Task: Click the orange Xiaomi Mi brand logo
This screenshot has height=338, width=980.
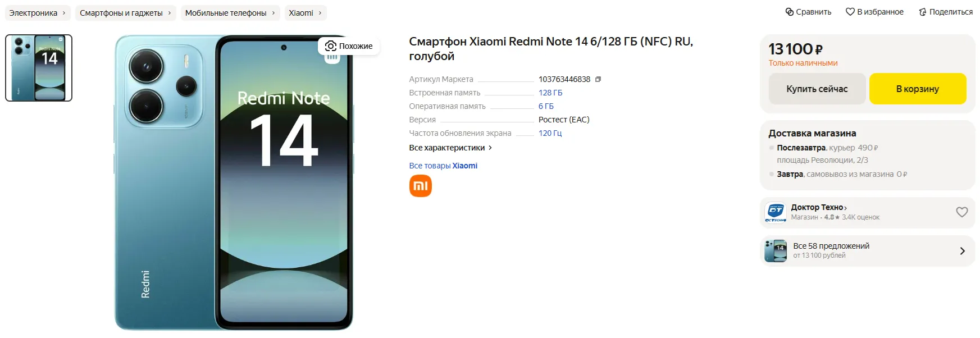Action: pyautogui.click(x=421, y=186)
